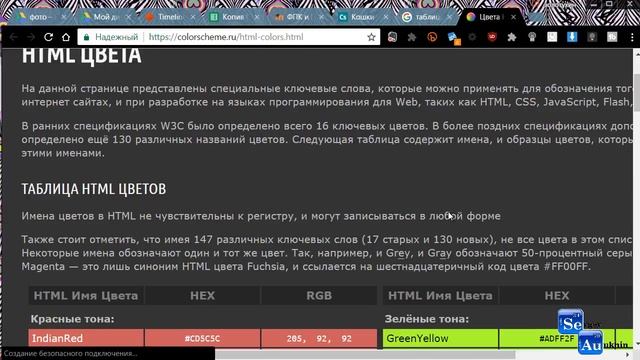The image size is (640, 360).
Task: Click the 'Надежный' secure label
Action: click(x=116, y=37)
